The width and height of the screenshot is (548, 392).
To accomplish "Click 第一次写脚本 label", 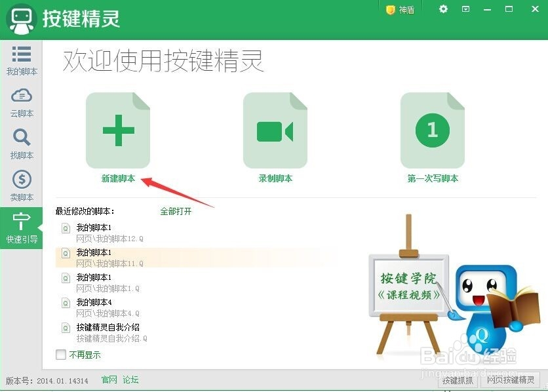I will [x=433, y=178].
